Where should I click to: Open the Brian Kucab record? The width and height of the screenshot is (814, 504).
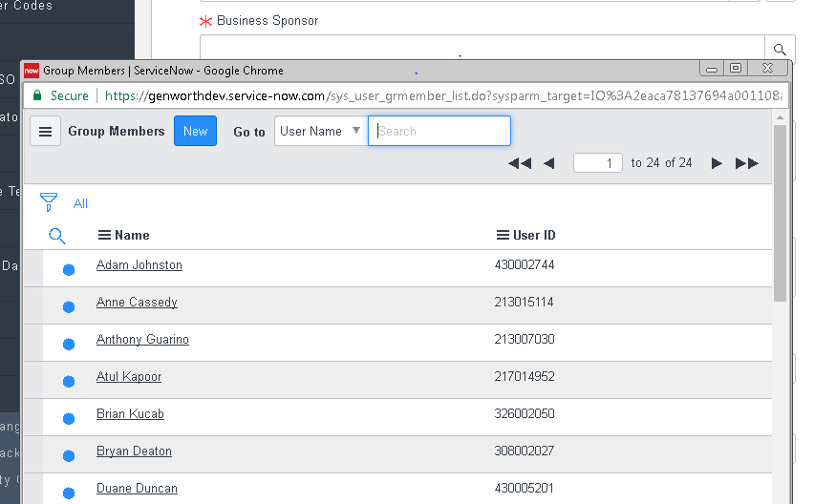pos(130,413)
